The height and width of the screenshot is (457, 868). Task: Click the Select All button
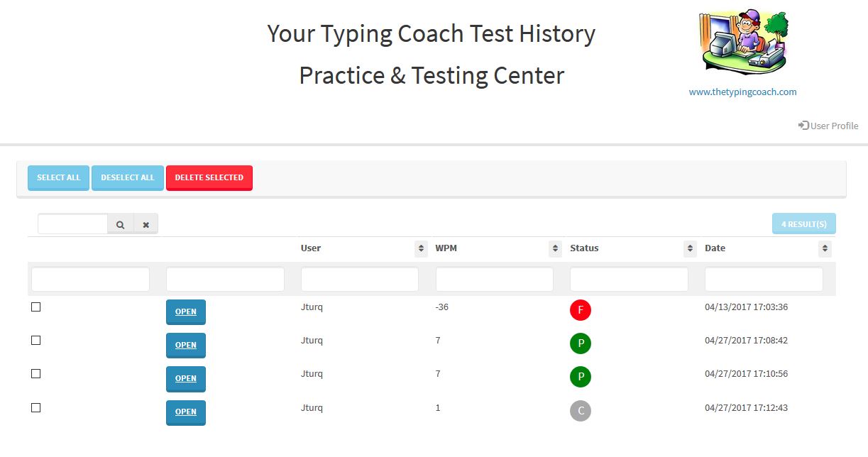58,177
